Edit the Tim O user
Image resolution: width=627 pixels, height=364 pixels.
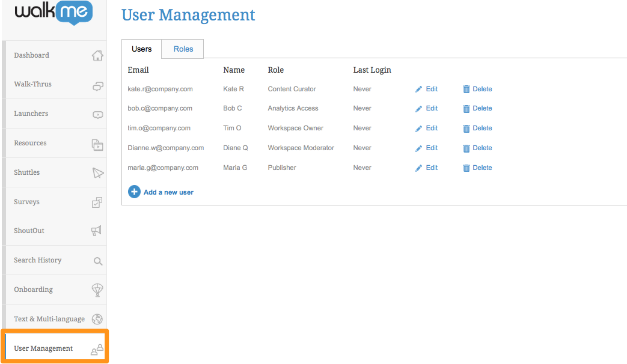(427, 128)
